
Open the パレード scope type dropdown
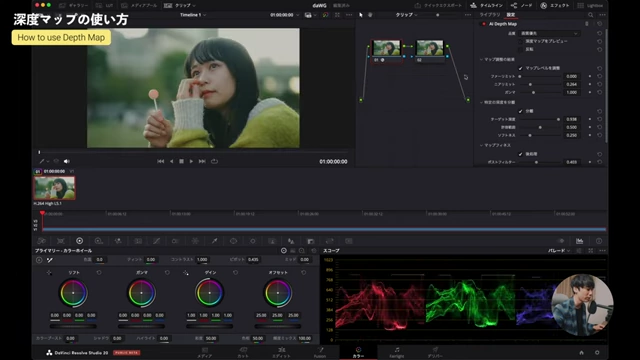tap(559, 251)
